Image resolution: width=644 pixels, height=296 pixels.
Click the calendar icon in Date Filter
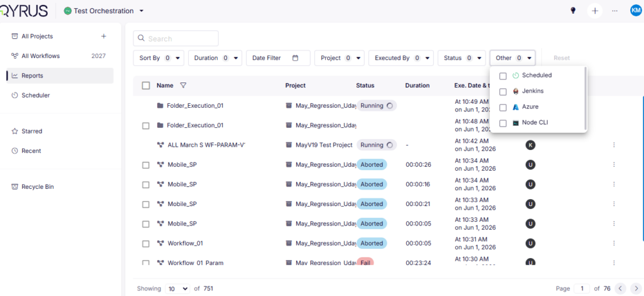pyautogui.click(x=295, y=58)
